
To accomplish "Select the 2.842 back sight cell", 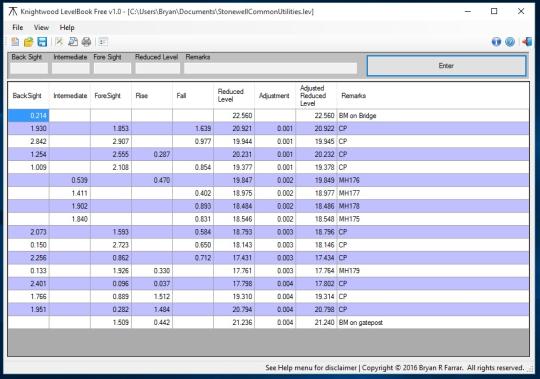I will (x=28, y=141).
